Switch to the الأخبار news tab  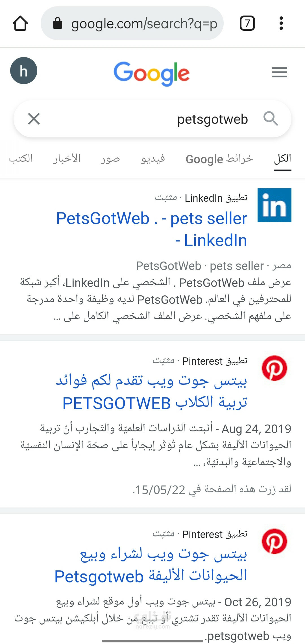tap(67, 159)
